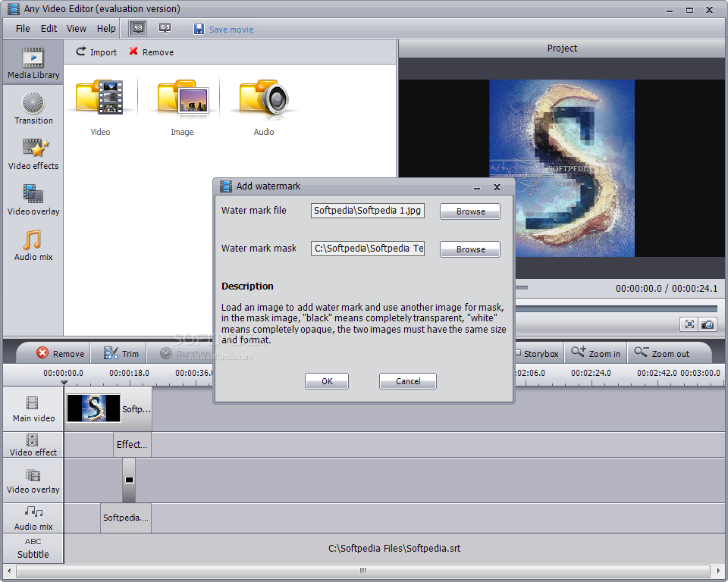Screen dimensions: 728x582
Task: Browse for the water mark mask
Action: point(470,249)
